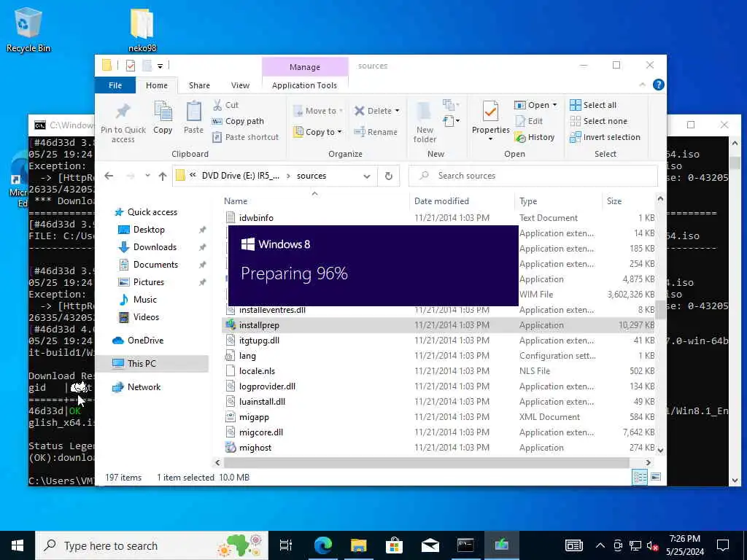Click the Explorer Help question icon
The image size is (747, 560).
659,85
